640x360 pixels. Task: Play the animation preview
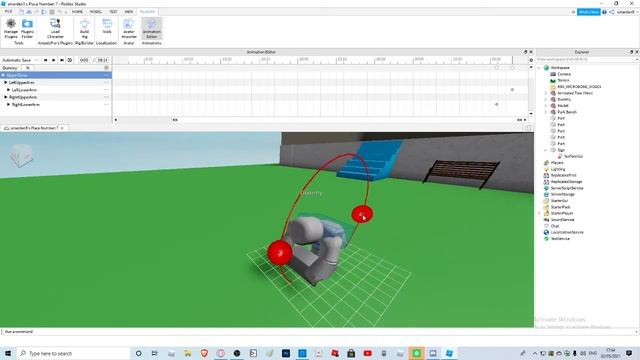[x=53, y=60]
